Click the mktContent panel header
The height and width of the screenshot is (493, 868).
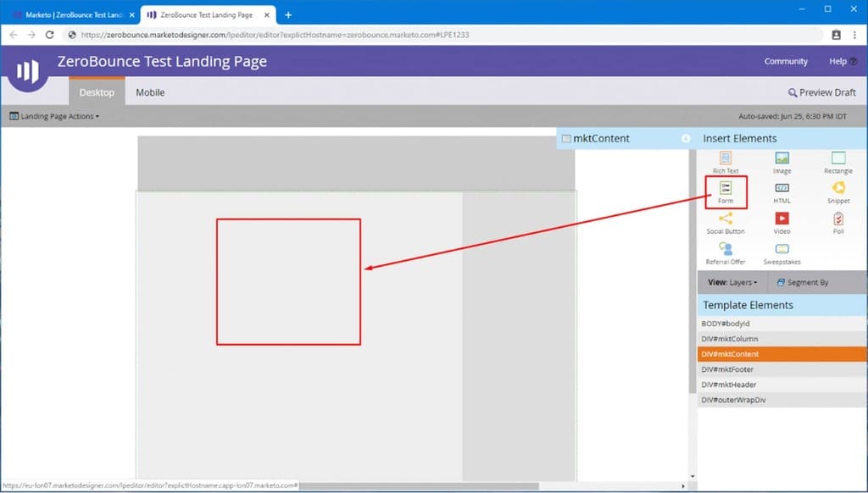point(626,138)
